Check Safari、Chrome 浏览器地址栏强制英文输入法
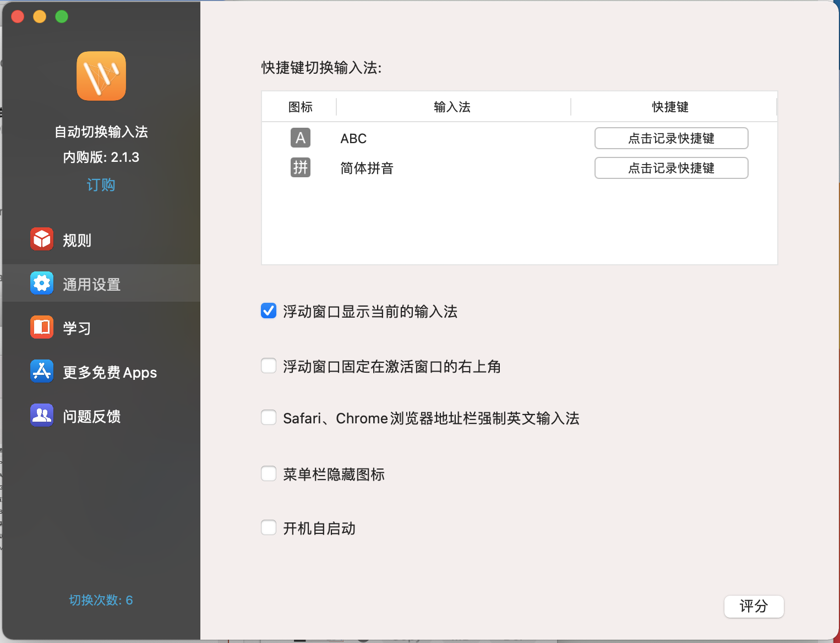The height and width of the screenshot is (643, 840). (269, 417)
